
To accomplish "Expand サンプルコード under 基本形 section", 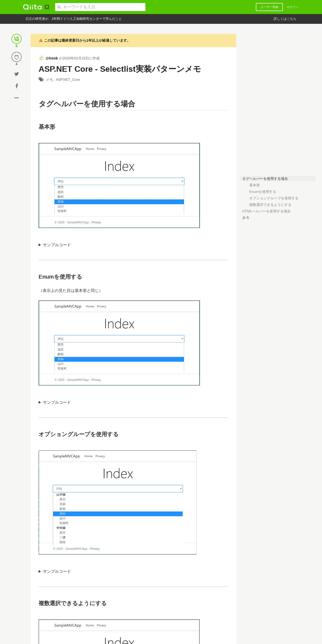I will click(x=55, y=245).
